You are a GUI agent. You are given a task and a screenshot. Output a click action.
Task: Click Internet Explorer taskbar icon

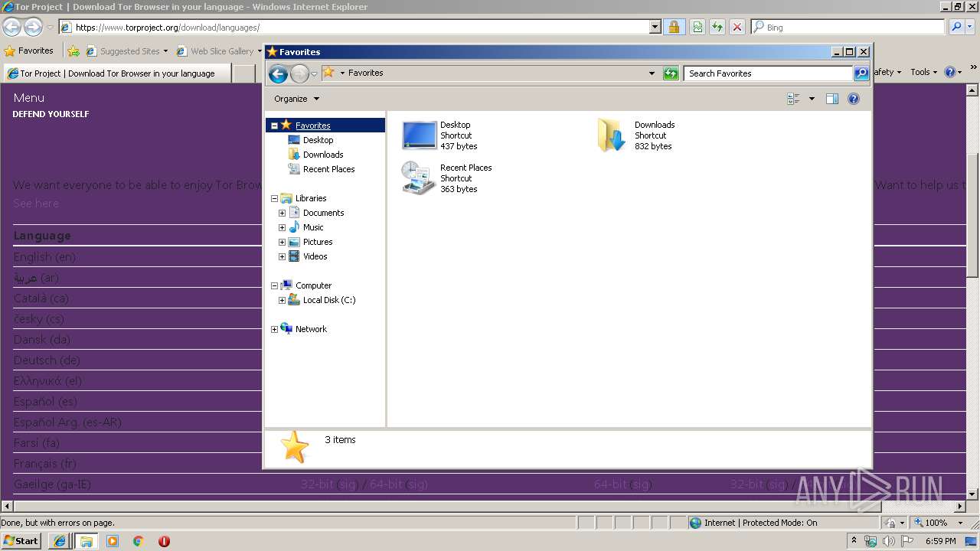coord(60,541)
